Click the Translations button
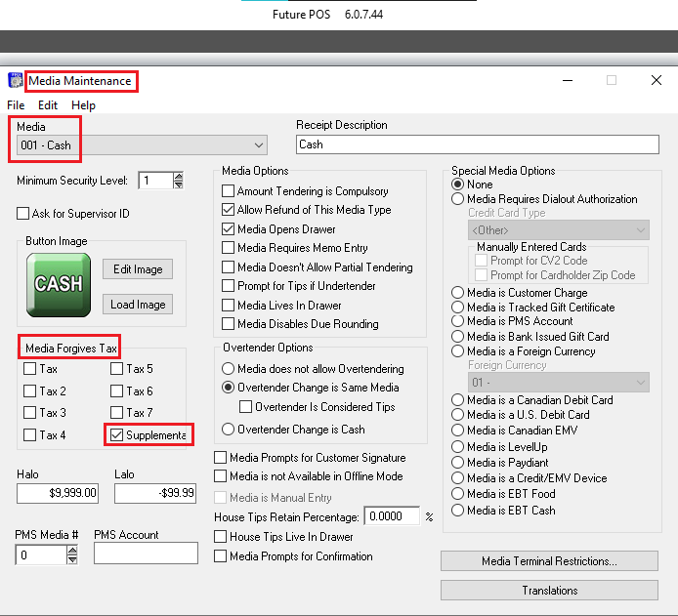The height and width of the screenshot is (616, 678). pyautogui.click(x=549, y=591)
